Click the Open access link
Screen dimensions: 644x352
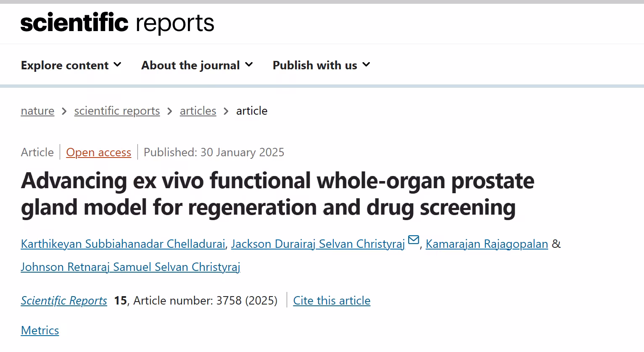pyautogui.click(x=99, y=152)
